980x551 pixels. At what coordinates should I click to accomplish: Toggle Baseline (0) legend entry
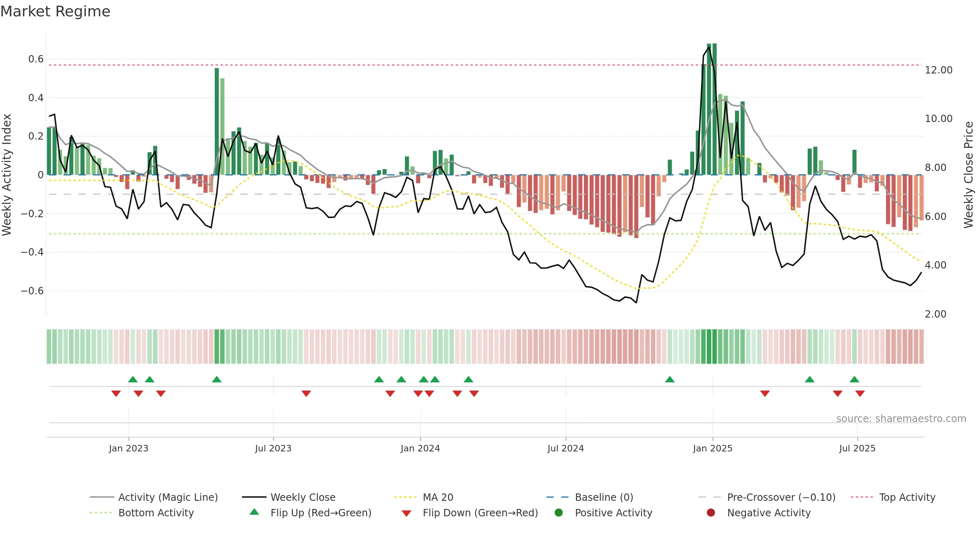(590, 497)
